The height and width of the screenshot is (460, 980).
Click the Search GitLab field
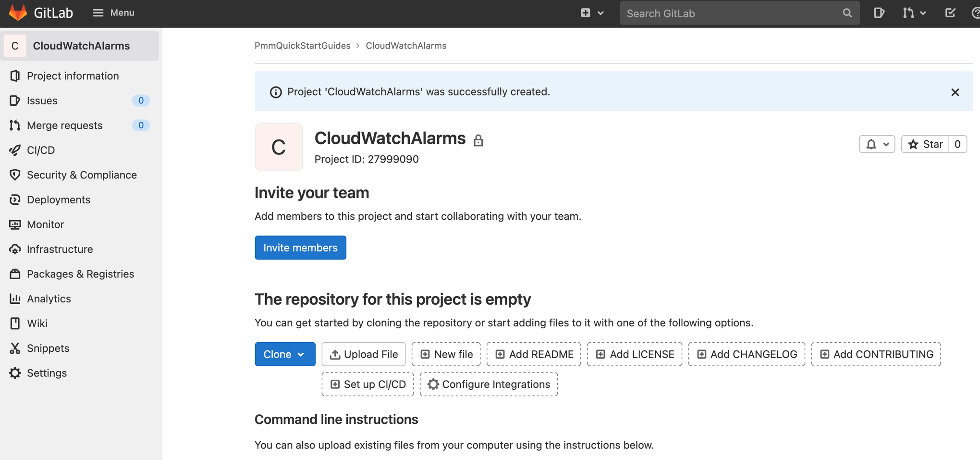[730, 13]
